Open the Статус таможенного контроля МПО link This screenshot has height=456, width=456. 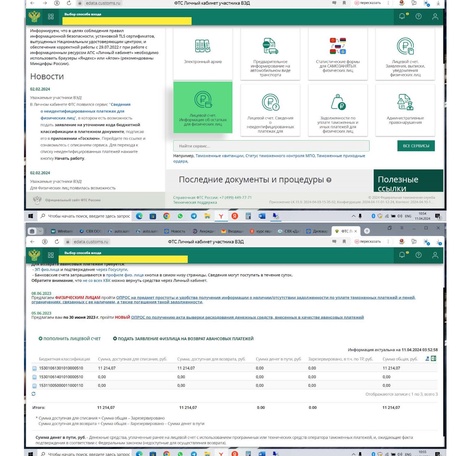point(280,156)
